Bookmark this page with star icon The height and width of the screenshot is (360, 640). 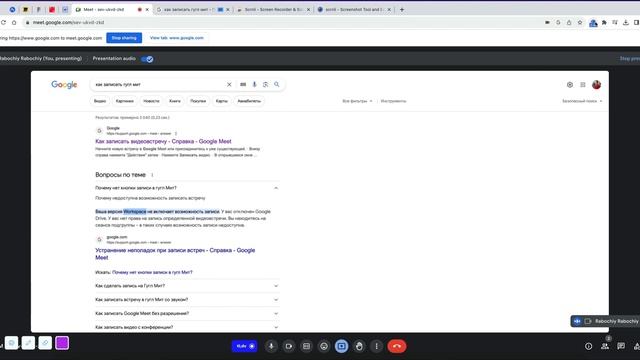point(580,22)
